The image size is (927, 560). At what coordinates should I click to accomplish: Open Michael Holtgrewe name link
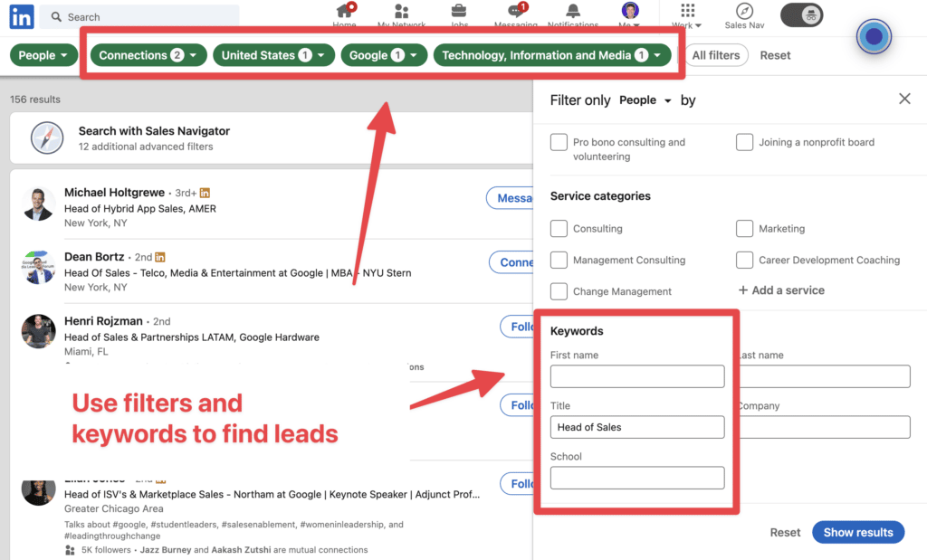pyautogui.click(x=115, y=193)
